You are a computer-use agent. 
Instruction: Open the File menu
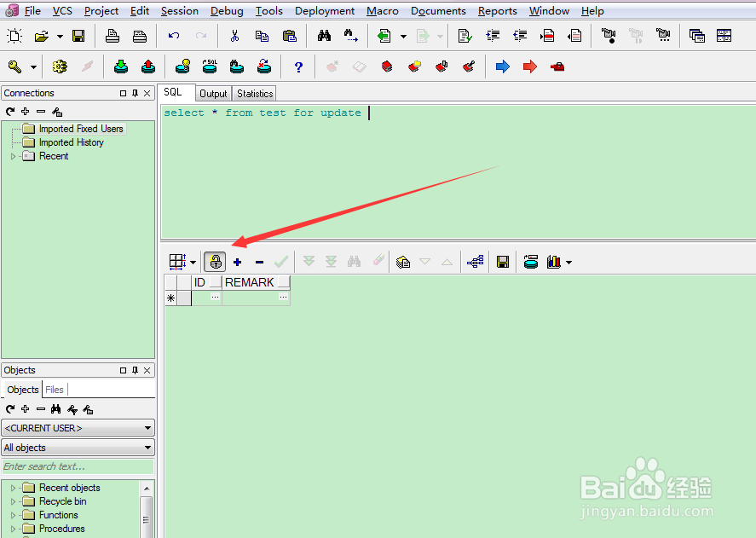point(32,10)
